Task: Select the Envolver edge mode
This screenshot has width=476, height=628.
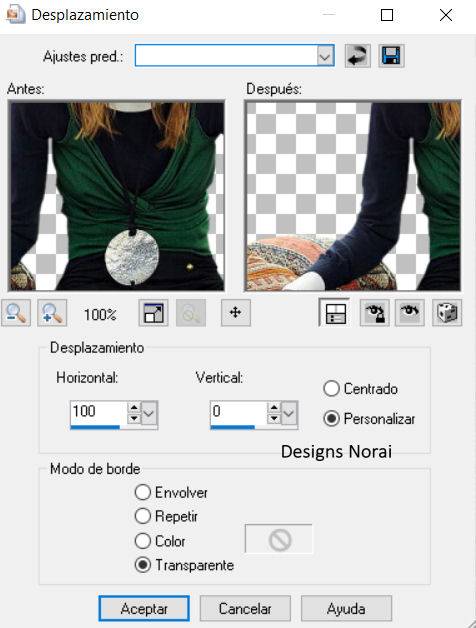Action: [171, 492]
